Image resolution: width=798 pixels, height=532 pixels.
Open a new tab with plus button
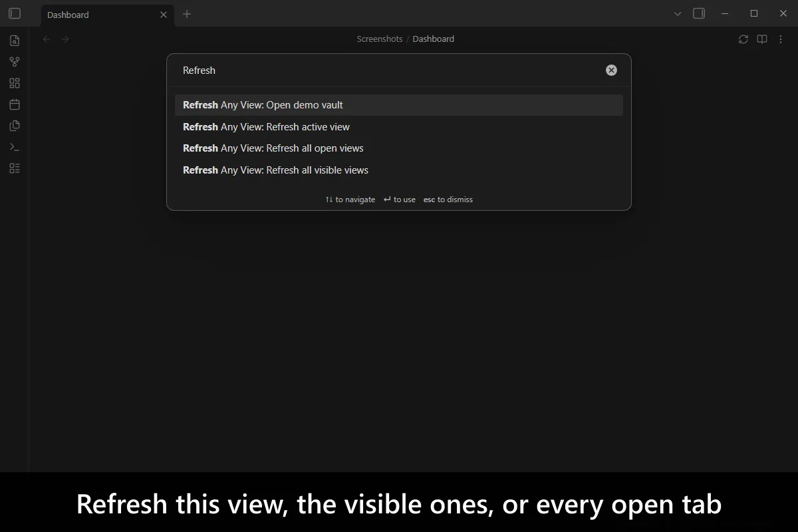187,14
